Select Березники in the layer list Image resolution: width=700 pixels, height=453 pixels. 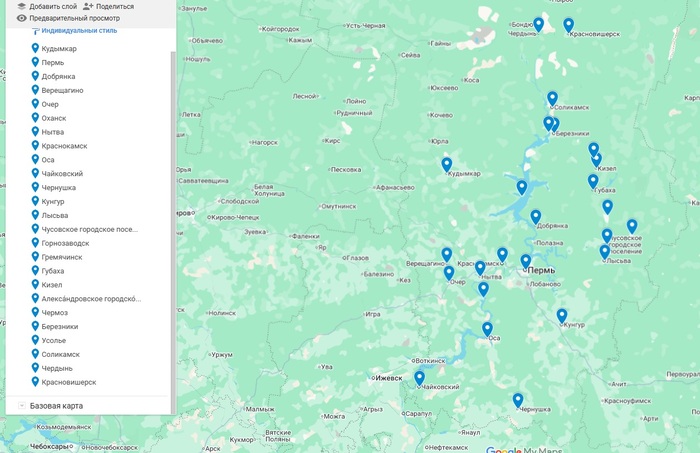pos(59,326)
